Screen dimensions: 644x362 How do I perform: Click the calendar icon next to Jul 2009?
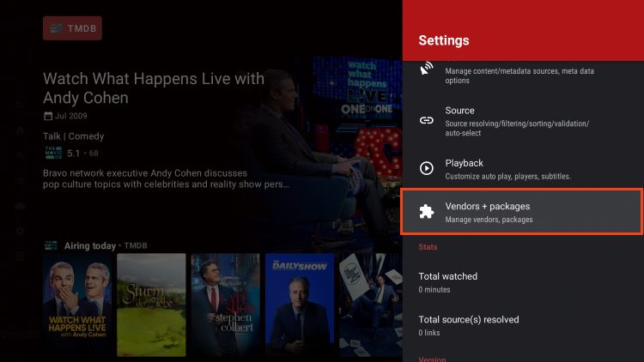pos(48,116)
